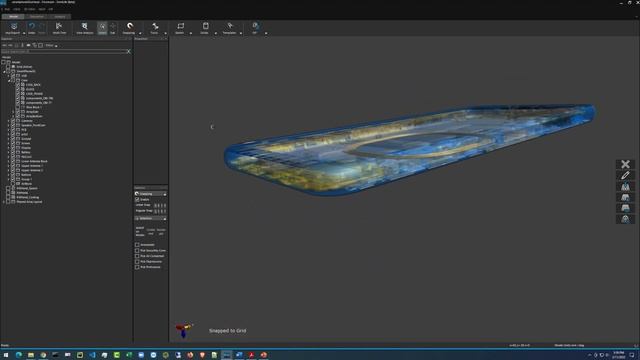Click the X icon on the viewport side toolbar
Viewport: 640px width, 360px height.
point(625,164)
